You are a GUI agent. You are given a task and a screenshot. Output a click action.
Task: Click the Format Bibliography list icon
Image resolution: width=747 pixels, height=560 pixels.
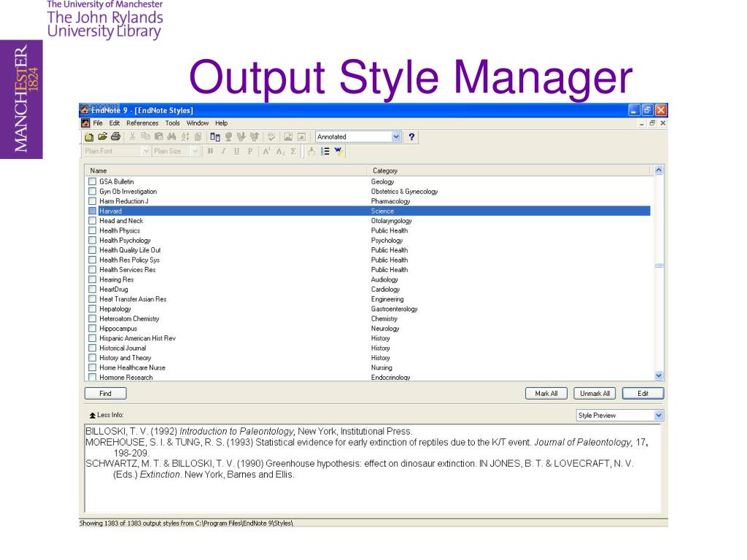[x=325, y=152]
